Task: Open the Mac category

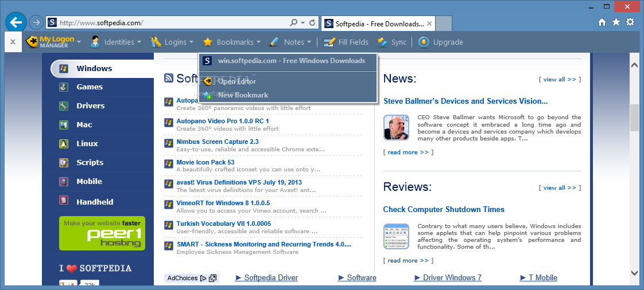Action: coord(84,125)
